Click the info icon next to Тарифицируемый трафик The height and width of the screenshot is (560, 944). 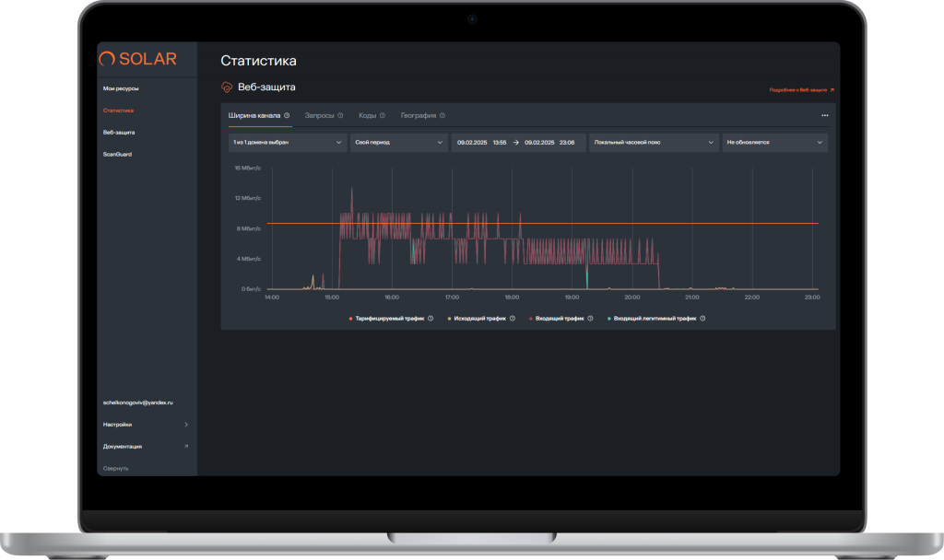[x=430, y=318]
